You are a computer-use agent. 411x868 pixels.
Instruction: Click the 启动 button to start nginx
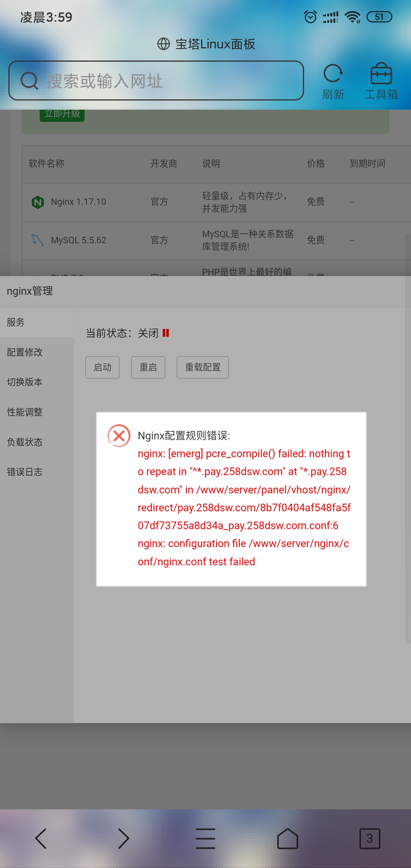click(x=102, y=367)
